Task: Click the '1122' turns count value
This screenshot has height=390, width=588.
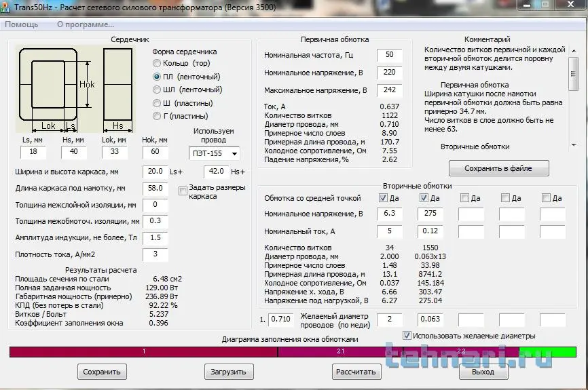Action: [x=389, y=116]
